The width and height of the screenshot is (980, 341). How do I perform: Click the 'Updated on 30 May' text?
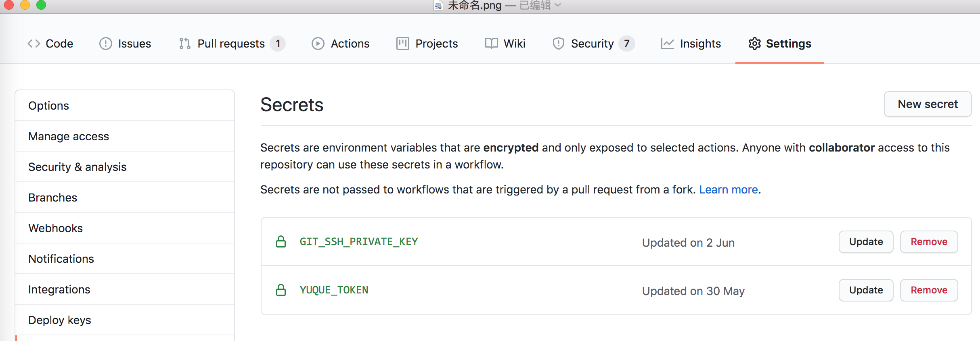[693, 291]
